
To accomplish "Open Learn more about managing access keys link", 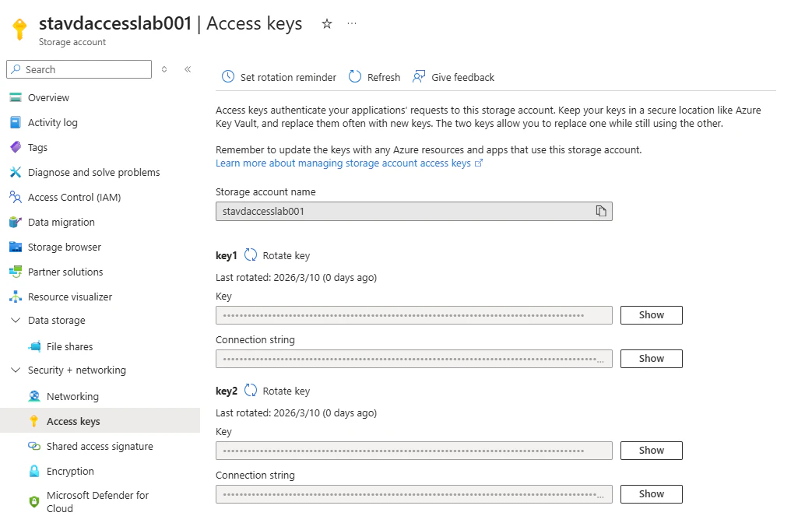I will [343, 163].
